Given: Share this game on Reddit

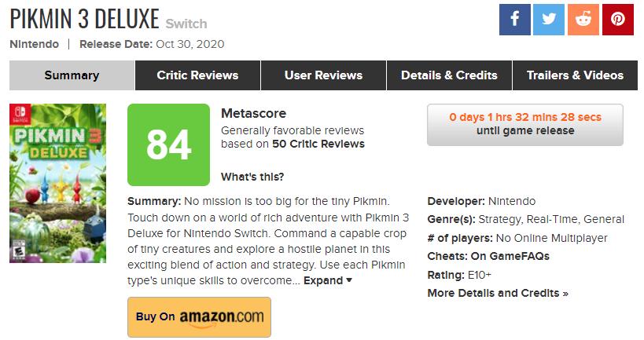Looking at the screenshot, I should click(x=583, y=20).
